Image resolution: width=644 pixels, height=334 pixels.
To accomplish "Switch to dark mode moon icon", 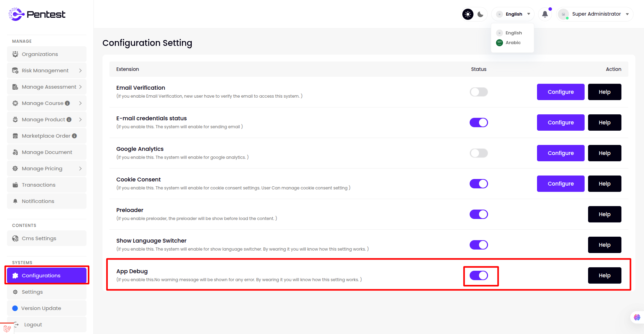I will click(480, 14).
